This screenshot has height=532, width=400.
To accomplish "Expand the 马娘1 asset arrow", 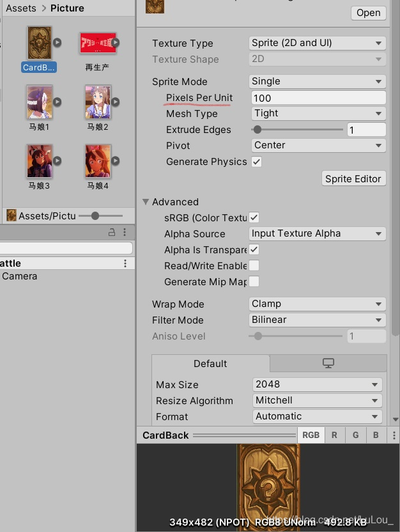I will [58, 102].
